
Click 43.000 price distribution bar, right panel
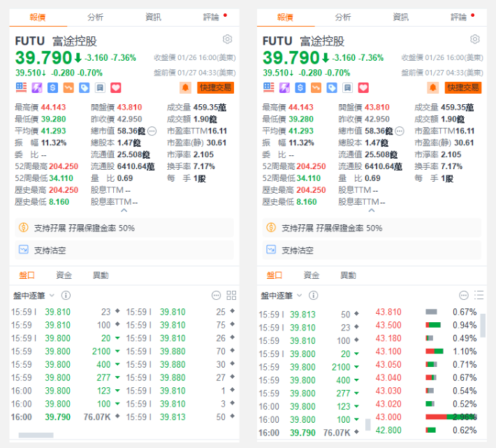pyautogui.click(x=451, y=417)
